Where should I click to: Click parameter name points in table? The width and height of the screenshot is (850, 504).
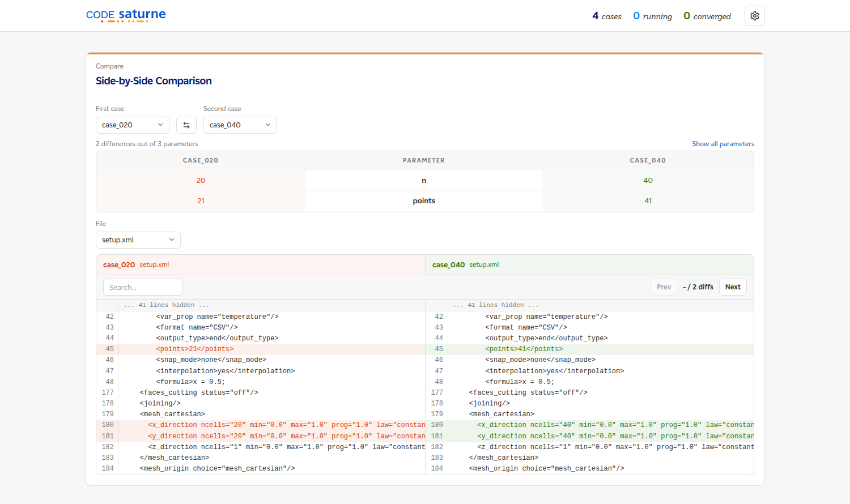[x=424, y=201]
